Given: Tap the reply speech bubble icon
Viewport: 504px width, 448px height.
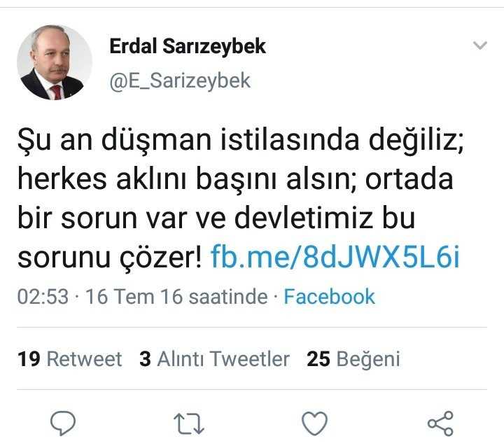Looking at the screenshot, I should [63, 423].
